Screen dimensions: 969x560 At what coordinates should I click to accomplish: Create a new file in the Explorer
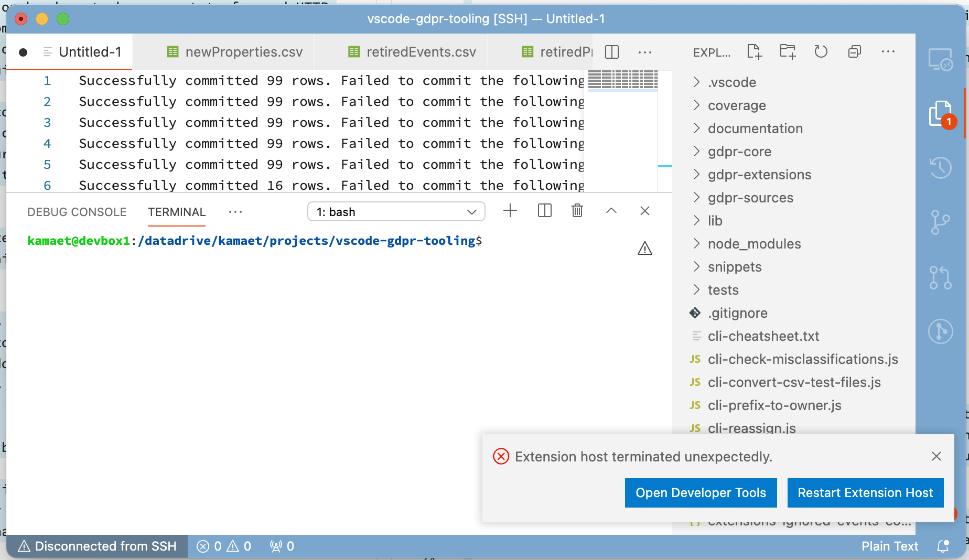(x=754, y=51)
